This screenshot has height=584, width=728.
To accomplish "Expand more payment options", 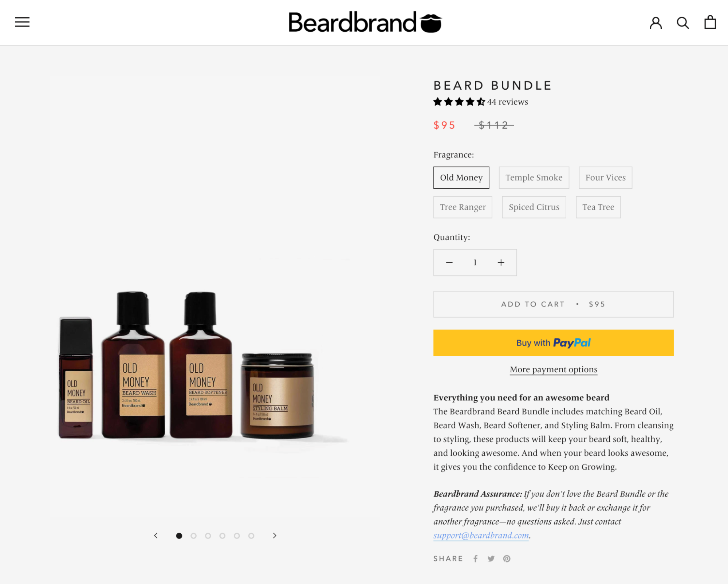I will click(554, 369).
